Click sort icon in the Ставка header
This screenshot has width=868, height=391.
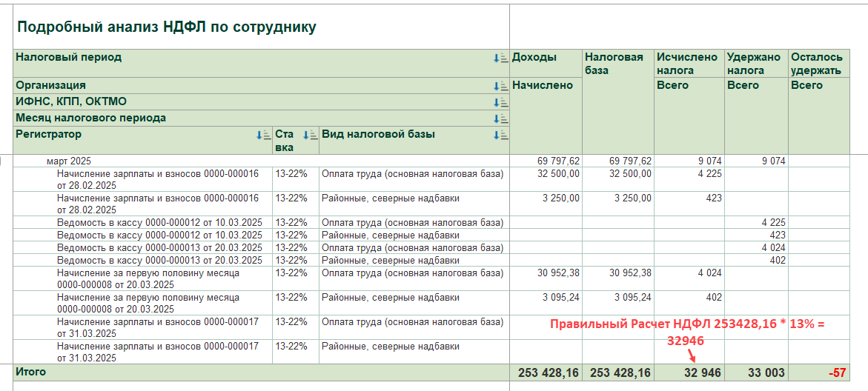311,134
